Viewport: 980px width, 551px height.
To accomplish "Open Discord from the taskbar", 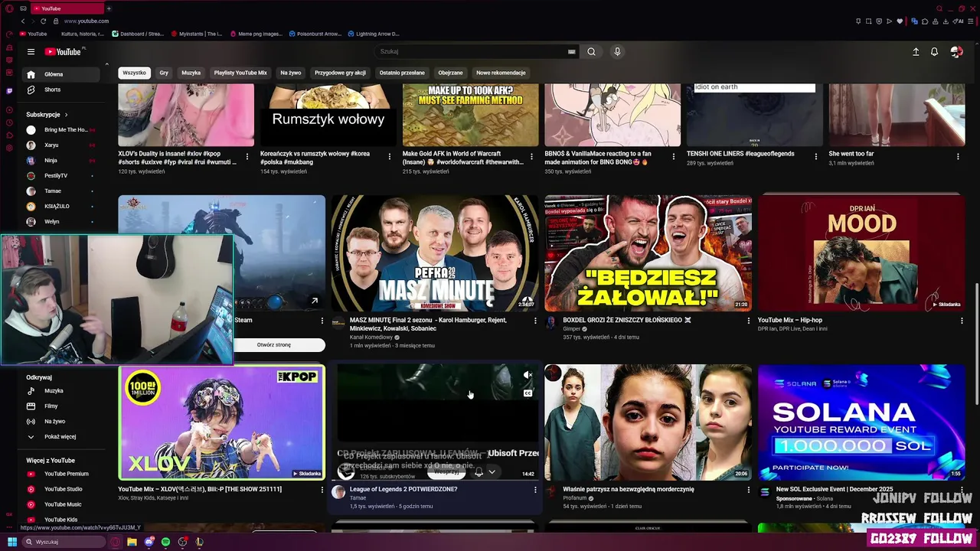I will pos(149,542).
